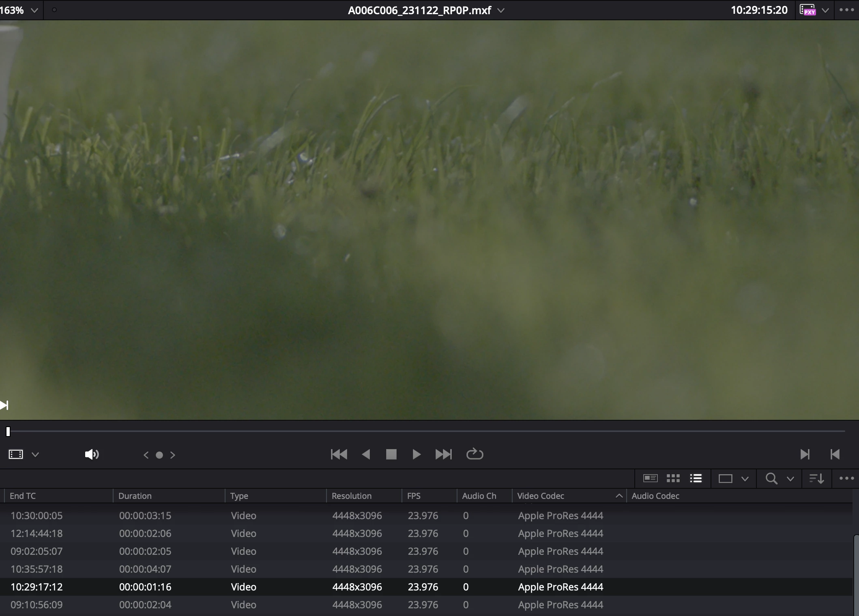Click the Duration column header
Viewport: 859px width, 616px height.
click(135, 496)
